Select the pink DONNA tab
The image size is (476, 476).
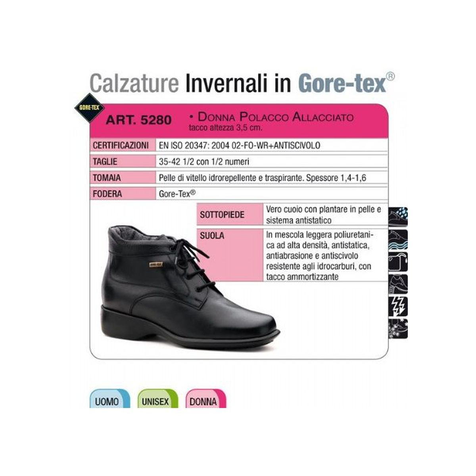(206, 399)
